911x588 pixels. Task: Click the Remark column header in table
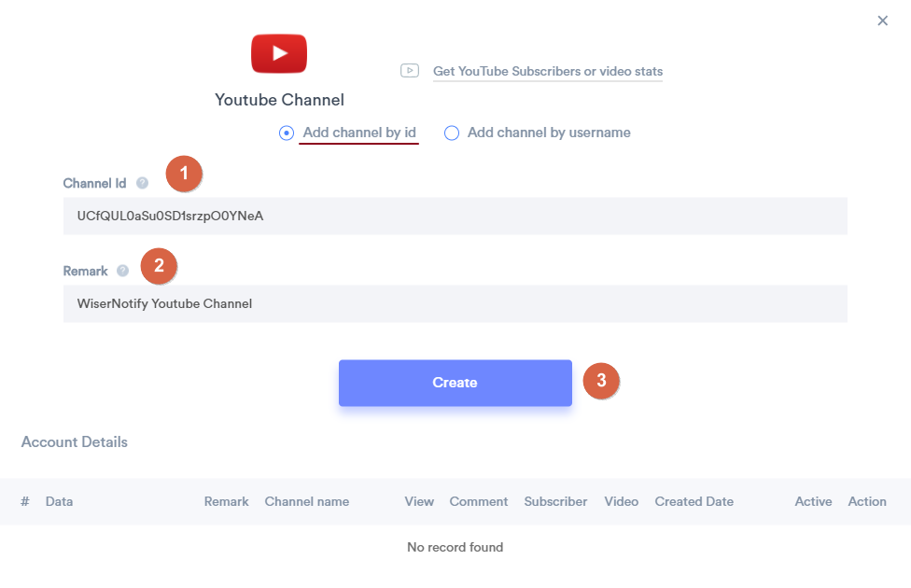click(226, 501)
